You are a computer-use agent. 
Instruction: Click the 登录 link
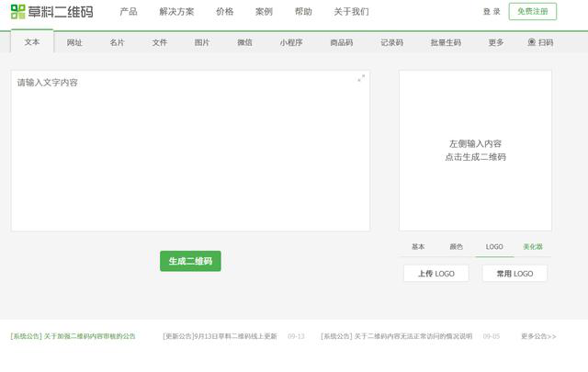(492, 12)
